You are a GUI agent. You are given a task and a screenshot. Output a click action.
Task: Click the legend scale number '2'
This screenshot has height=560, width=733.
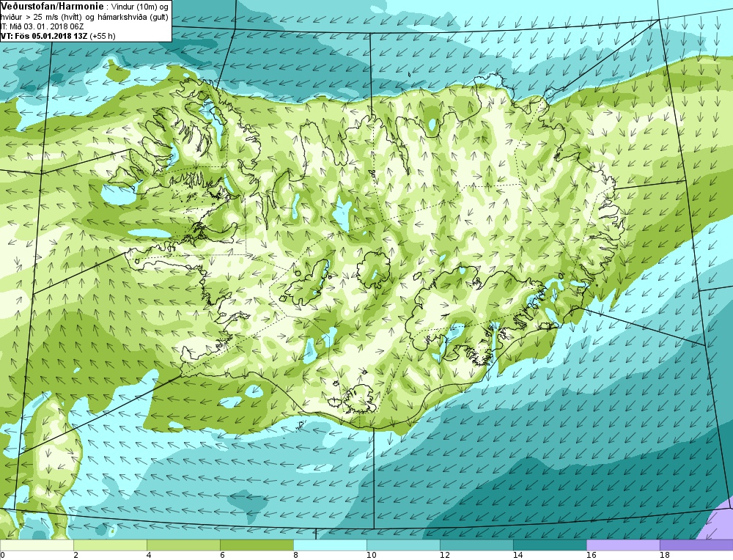pyautogui.click(x=75, y=556)
